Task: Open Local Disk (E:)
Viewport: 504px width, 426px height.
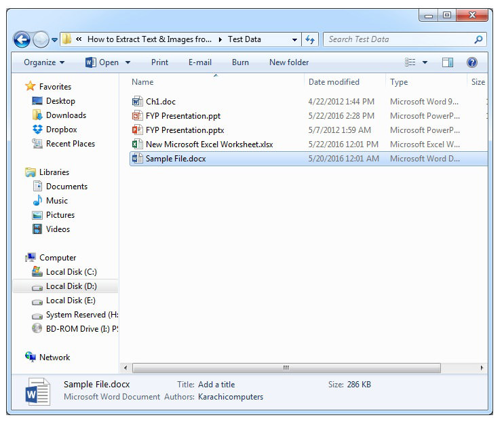Action: click(x=71, y=301)
